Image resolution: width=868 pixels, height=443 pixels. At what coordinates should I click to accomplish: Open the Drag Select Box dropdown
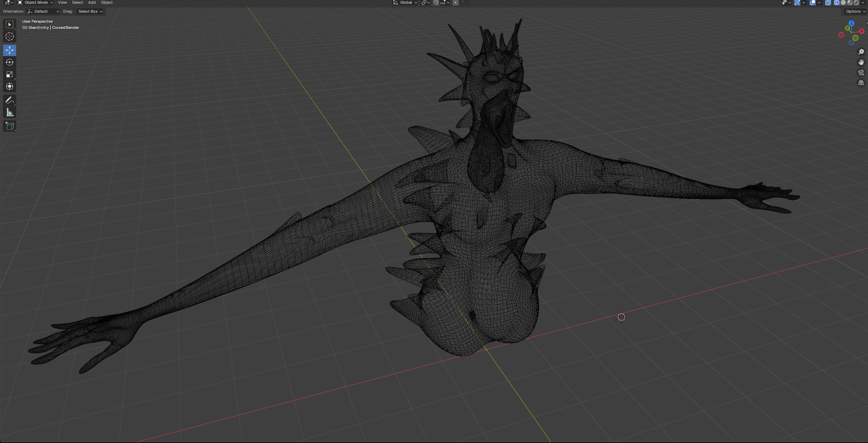(x=90, y=11)
